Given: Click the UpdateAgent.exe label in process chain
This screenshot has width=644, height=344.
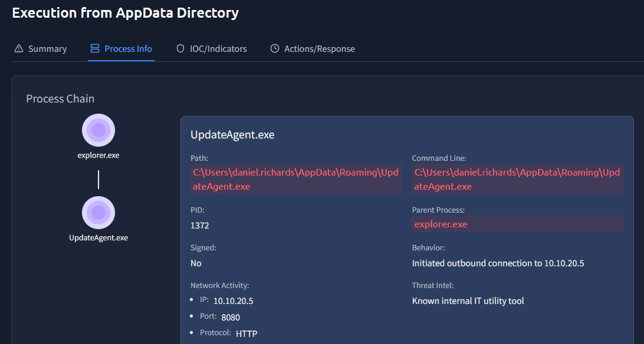Looking at the screenshot, I should point(98,238).
